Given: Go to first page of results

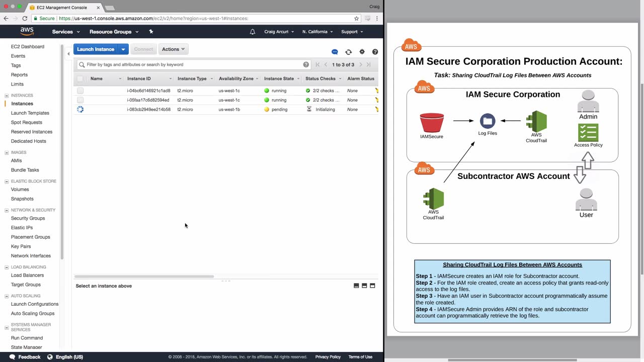Looking at the screenshot, I should point(317,64).
